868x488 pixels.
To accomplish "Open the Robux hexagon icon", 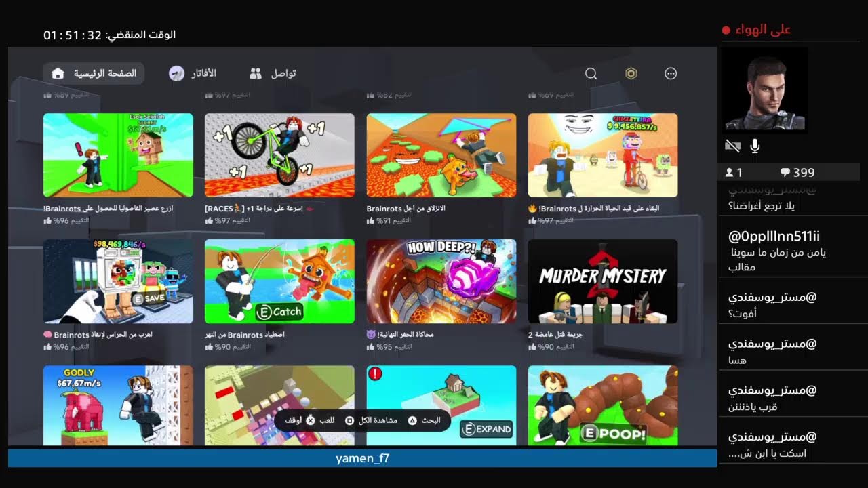I will point(631,74).
